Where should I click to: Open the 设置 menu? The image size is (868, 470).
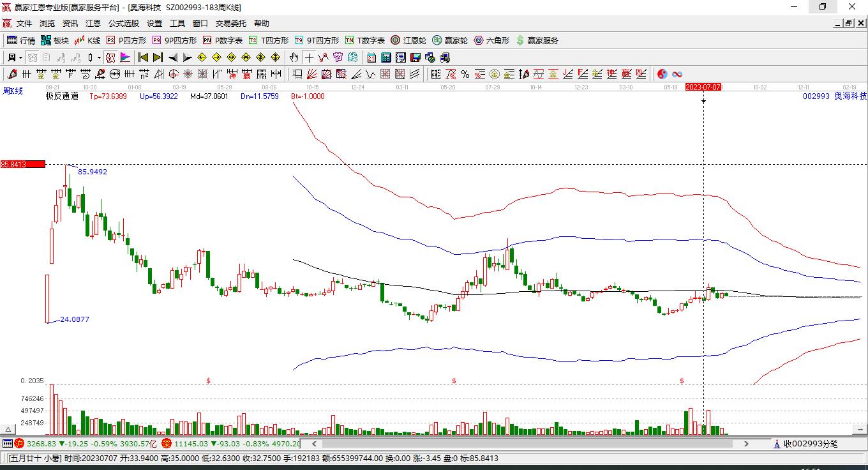[154, 24]
